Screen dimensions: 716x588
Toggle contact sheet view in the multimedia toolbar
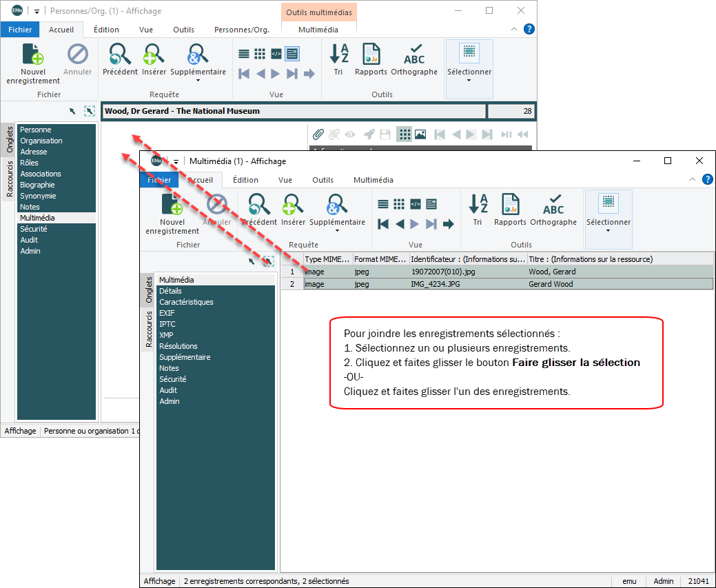pos(404,134)
